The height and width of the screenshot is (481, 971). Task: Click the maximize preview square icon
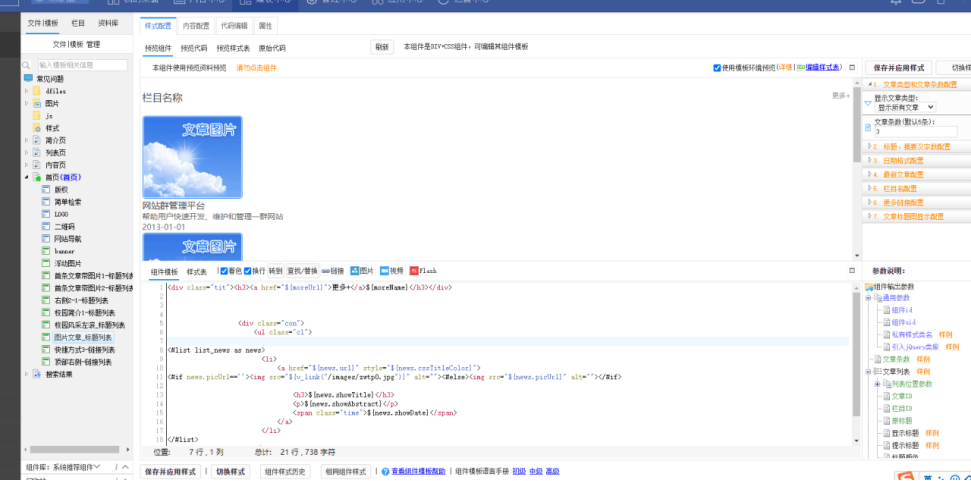pos(852,68)
